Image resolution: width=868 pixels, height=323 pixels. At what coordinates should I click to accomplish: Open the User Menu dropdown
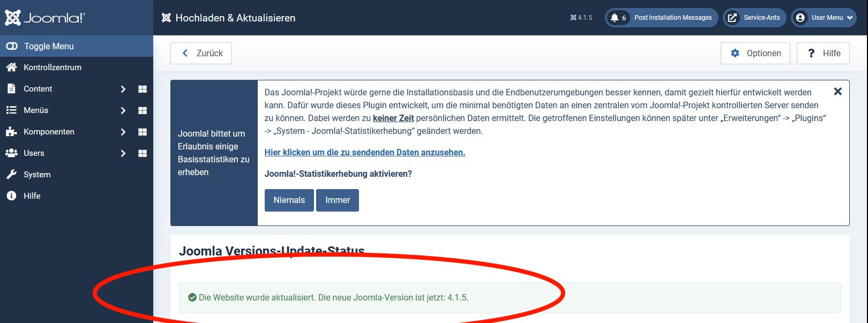(824, 18)
